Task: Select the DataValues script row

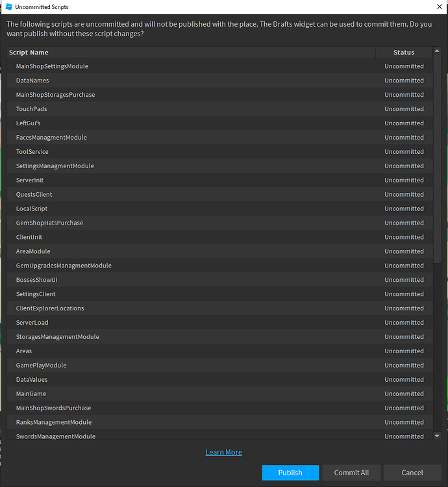Action: 220,380
